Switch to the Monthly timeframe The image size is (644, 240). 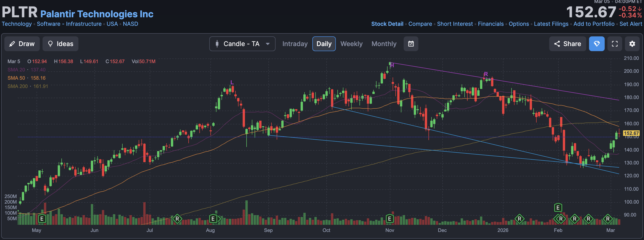pyautogui.click(x=384, y=44)
